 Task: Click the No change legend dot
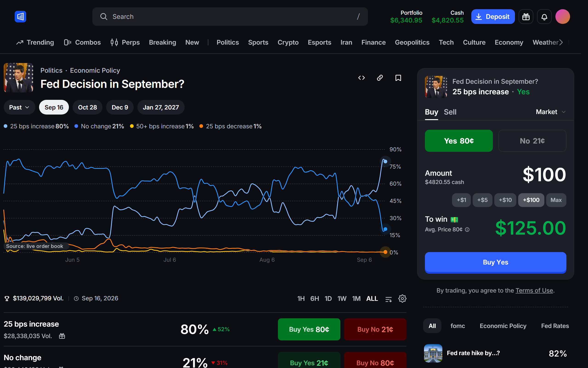[76, 126]
